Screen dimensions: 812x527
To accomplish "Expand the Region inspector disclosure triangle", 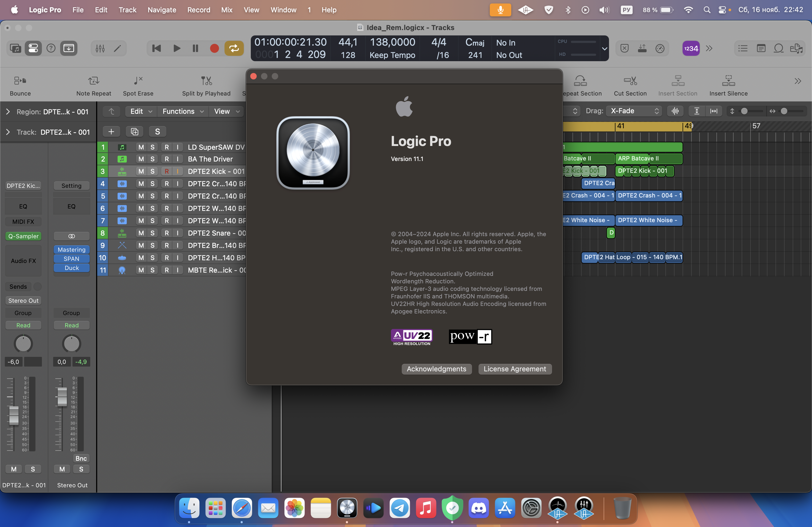I will point(8,112).
